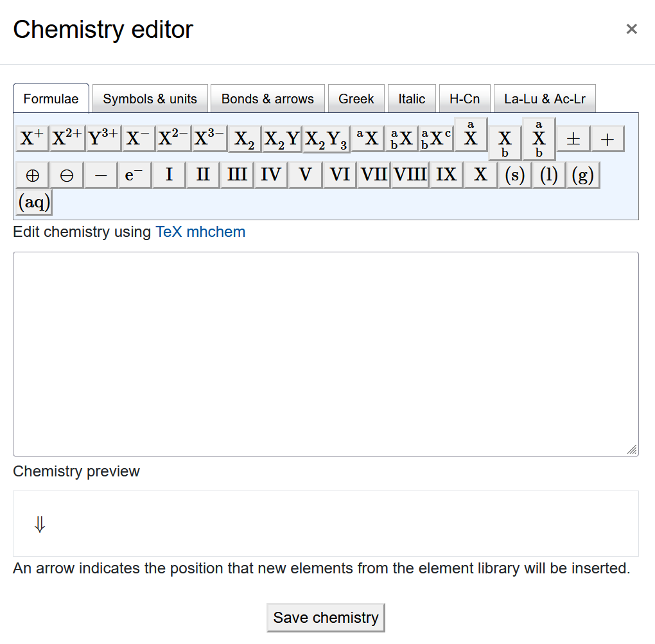Insert the solid state symbol (s)
Screen dimensions: 655x644
(514, 174)
